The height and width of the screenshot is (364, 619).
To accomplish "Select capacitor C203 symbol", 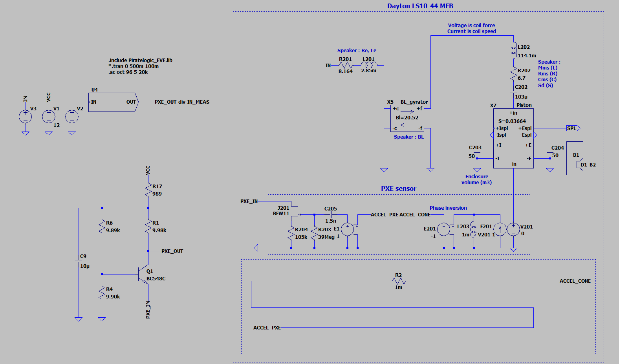I will click(477, 152).
